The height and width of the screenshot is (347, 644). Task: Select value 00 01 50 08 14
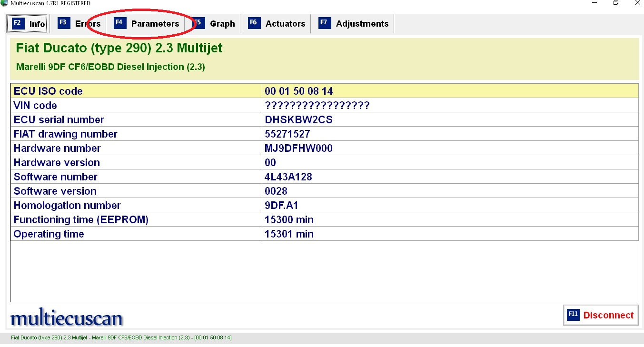click(299, 91)
